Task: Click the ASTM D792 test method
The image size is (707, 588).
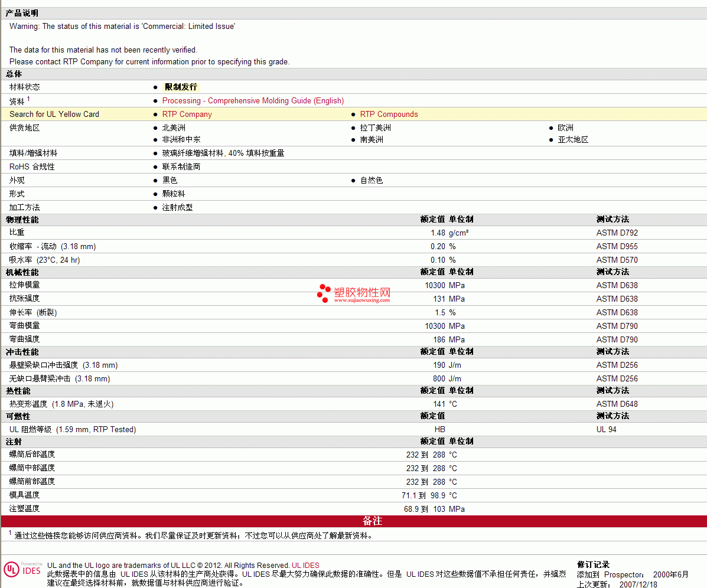Action: click(x=617, y=233)
